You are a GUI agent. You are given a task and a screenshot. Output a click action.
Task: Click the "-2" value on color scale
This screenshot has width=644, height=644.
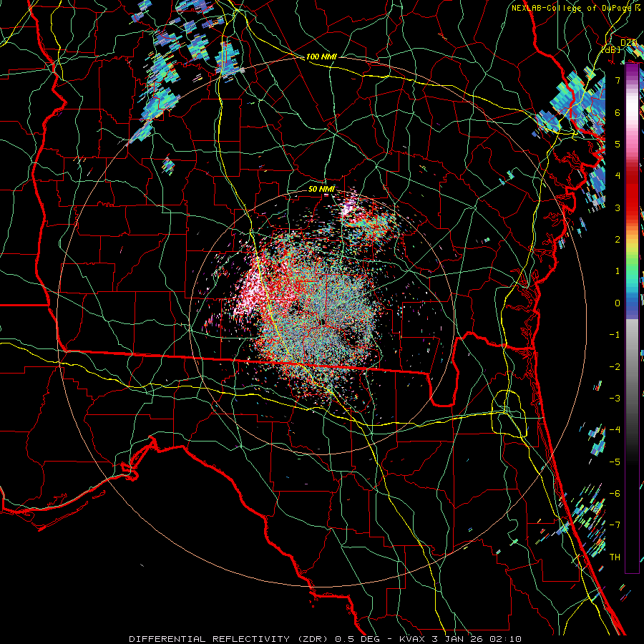615,367
